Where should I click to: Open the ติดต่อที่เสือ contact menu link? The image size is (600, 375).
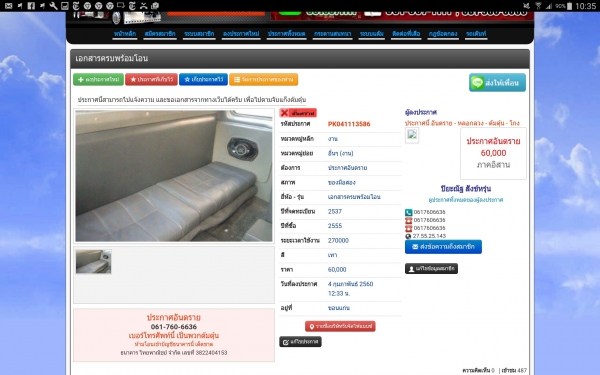(x=406, y=34)
